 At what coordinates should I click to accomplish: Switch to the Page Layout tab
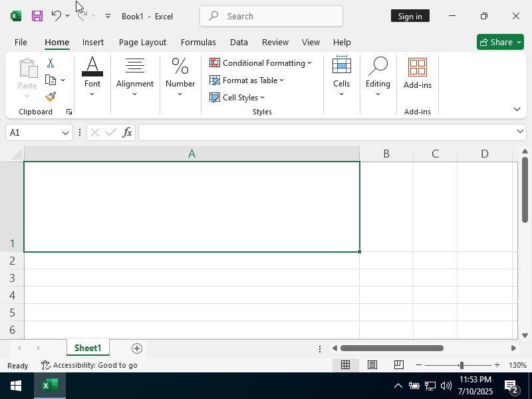pyautogui.click(x=142, y=42)
